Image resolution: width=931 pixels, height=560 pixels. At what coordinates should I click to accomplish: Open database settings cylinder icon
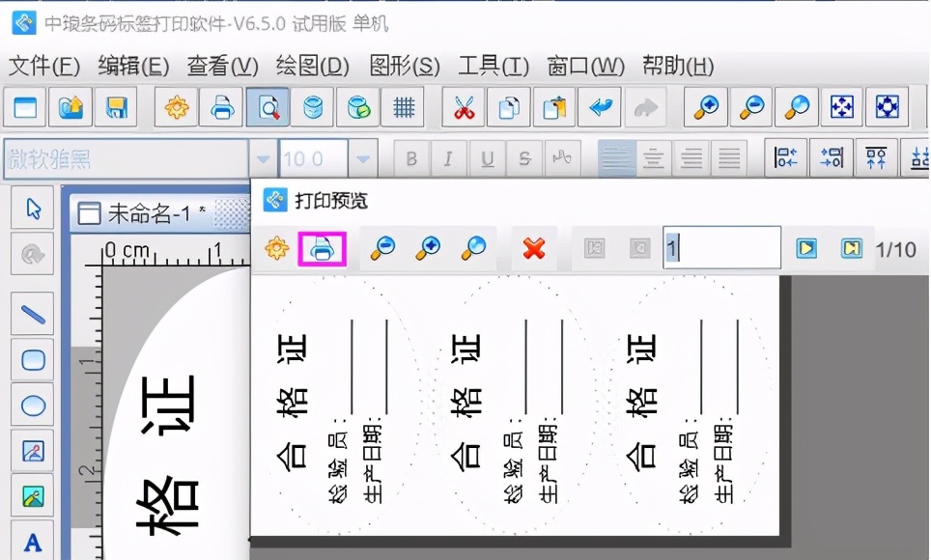313,107
